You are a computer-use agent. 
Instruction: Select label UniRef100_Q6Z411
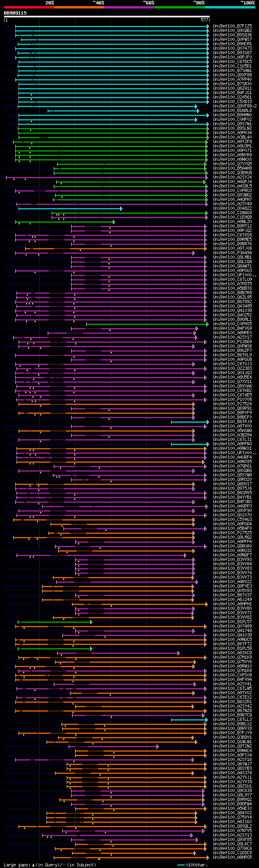click(x=232, y=88)
